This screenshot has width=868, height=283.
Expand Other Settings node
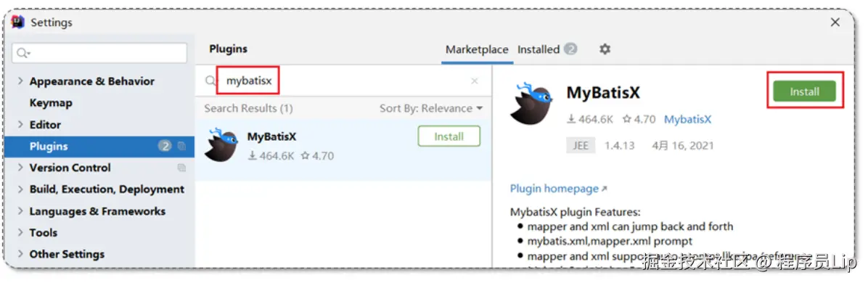[x=20, y=254]
